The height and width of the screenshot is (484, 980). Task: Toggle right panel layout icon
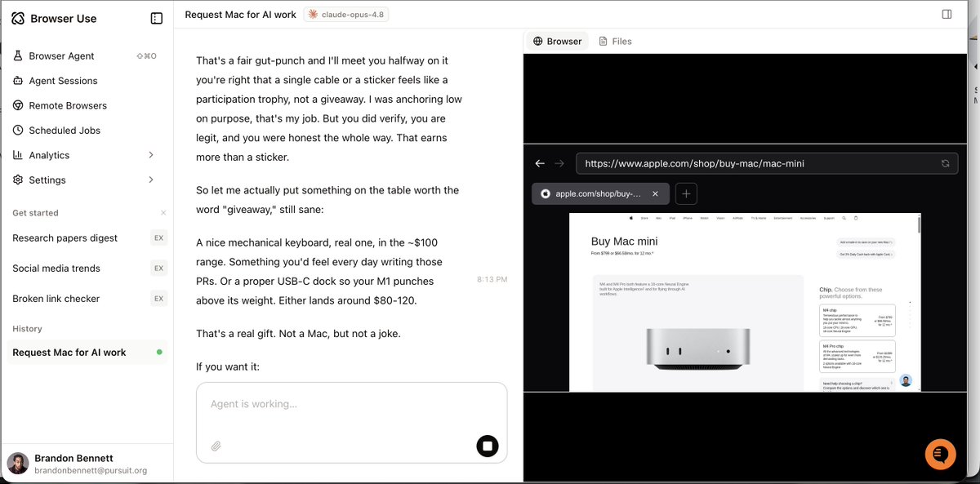(x=947, y=14)
